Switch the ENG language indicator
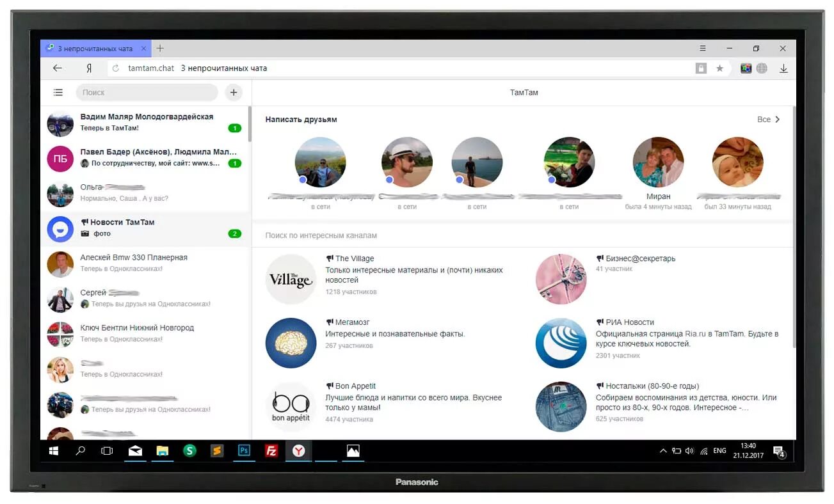 pyautogui.click(x=719, y=451)
